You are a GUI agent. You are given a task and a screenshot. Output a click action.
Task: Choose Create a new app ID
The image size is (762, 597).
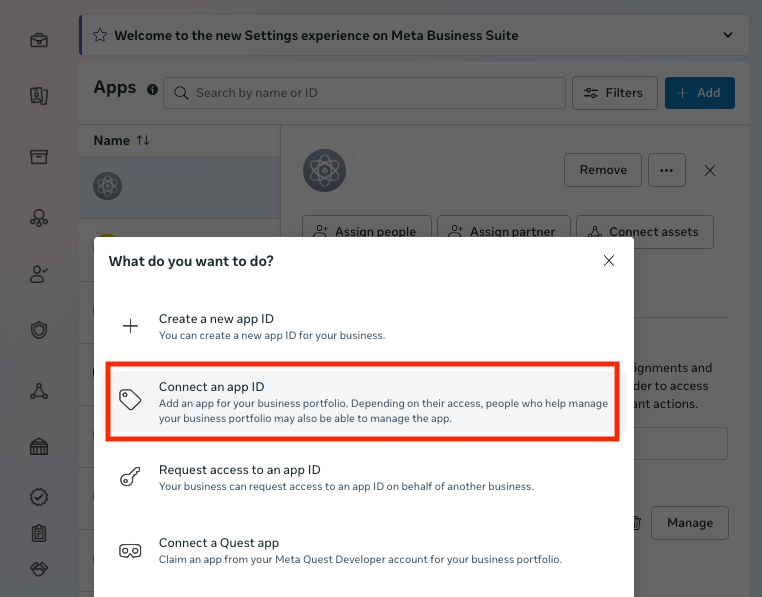click(x=363, y=327)
